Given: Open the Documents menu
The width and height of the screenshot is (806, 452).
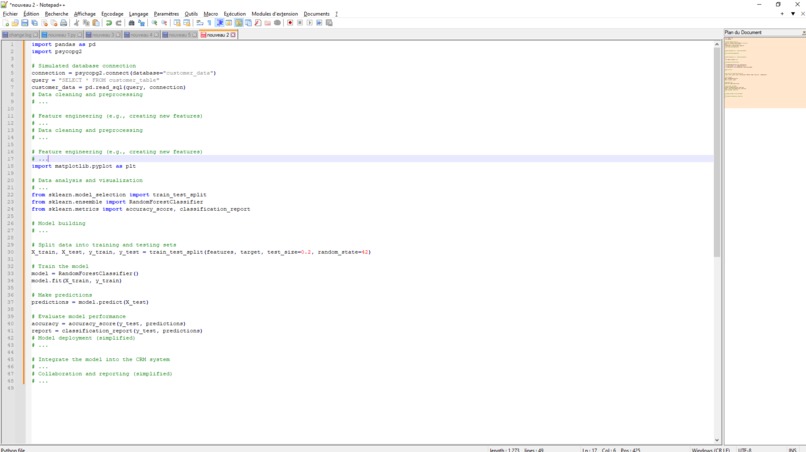Looking at the screenshot, I should (x=317, y=14).
